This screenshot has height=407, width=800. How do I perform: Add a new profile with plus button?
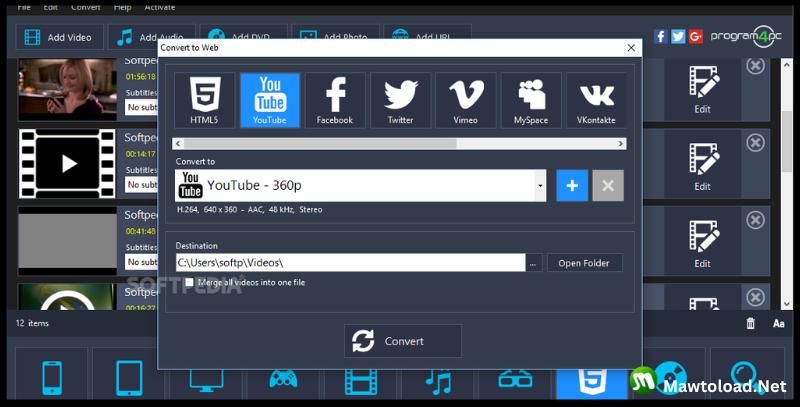click(572, 186)
